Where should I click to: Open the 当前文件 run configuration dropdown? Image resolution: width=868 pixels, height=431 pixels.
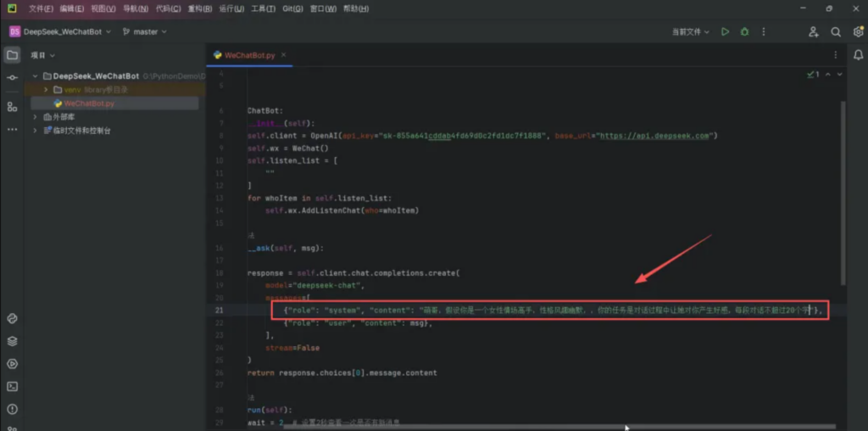coord(690,32)
